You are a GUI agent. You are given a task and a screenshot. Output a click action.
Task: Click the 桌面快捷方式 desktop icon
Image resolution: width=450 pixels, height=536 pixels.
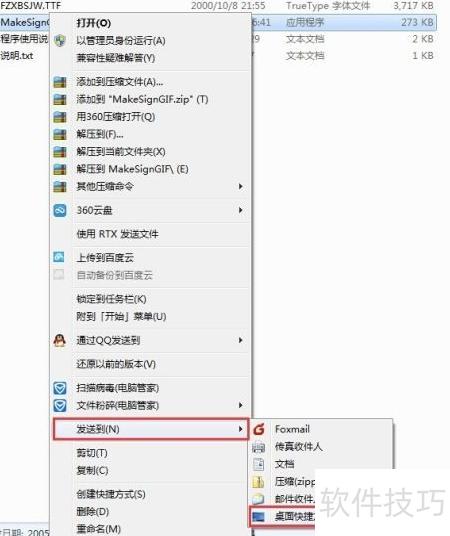coord(258,517)
